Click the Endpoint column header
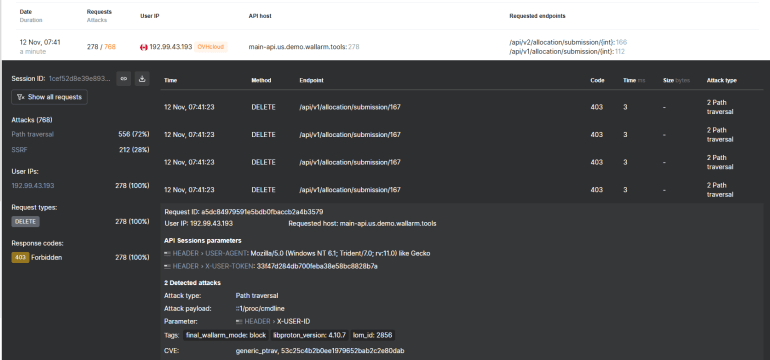Screen dimensions: 770x360 click(x=311, y=80)
